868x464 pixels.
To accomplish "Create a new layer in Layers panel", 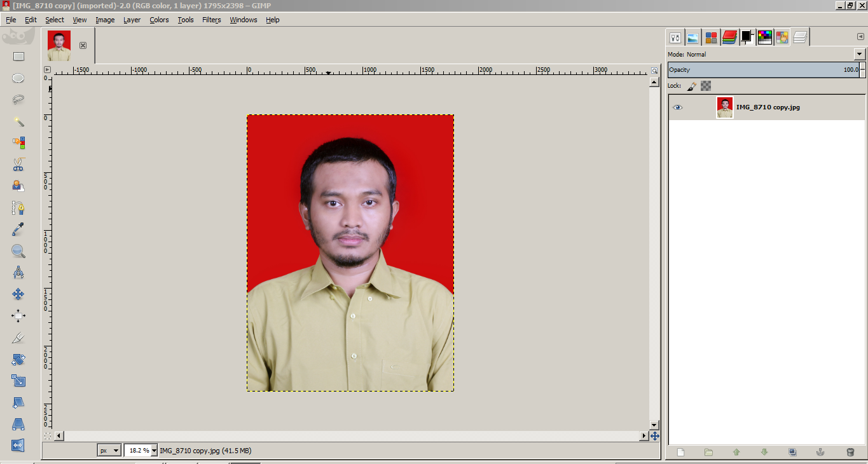I will (x=680, y=453).
